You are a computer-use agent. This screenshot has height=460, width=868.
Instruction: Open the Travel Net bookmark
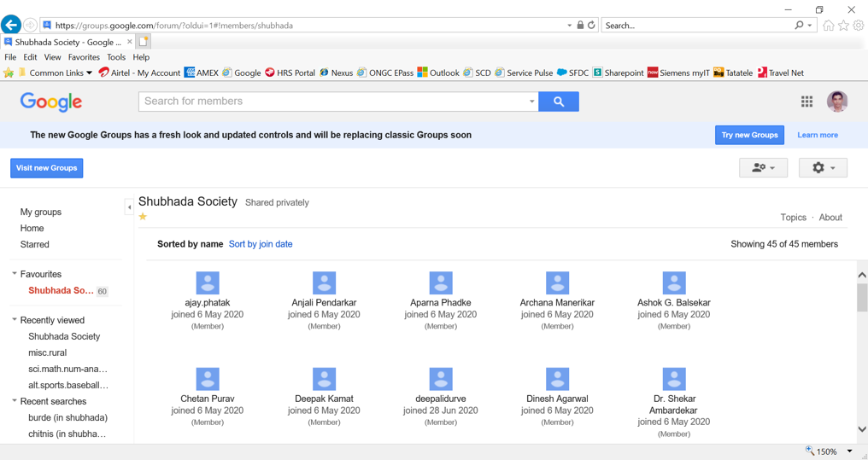781,73
